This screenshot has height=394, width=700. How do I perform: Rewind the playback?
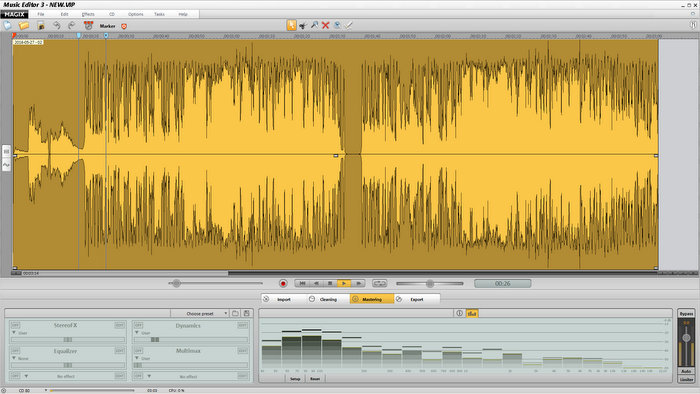pos(316,283)
